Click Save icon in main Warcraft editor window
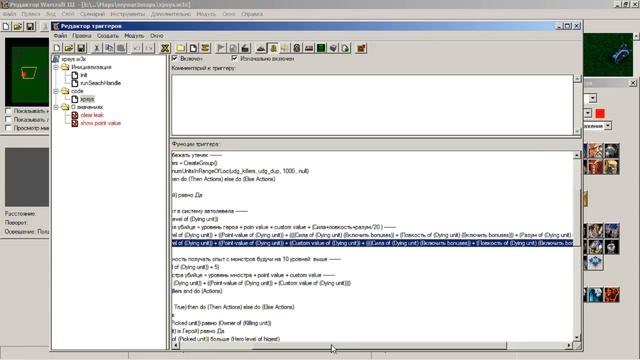 coord(30,27)
